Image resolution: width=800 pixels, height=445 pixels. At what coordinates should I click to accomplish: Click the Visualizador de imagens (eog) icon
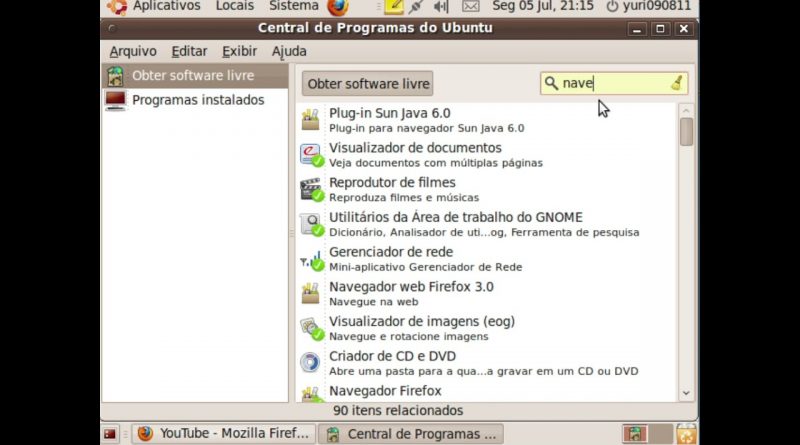point(311,328)
